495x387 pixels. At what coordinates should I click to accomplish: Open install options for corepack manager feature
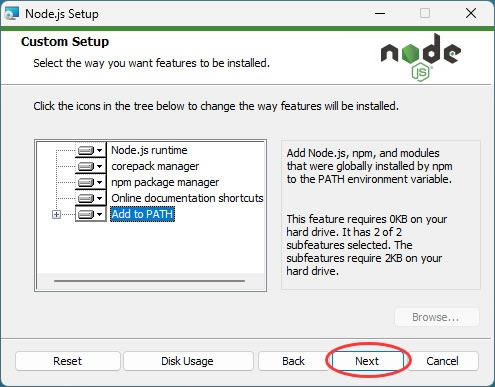point(90,166)
